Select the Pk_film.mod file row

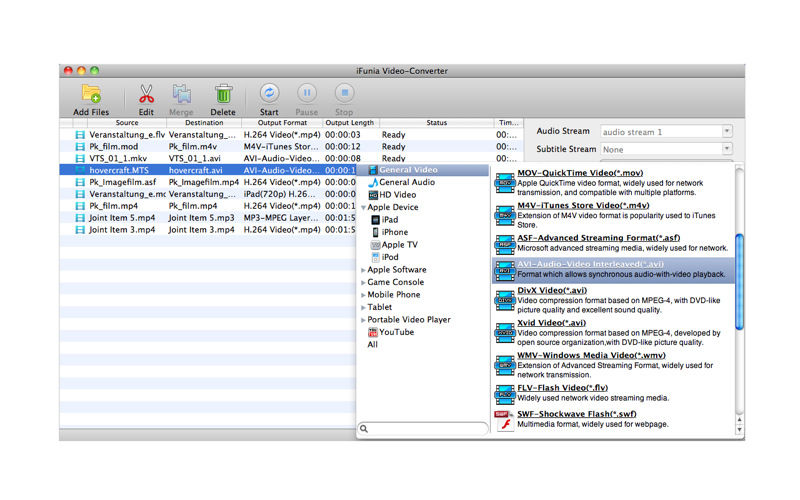tap(112, 146)
